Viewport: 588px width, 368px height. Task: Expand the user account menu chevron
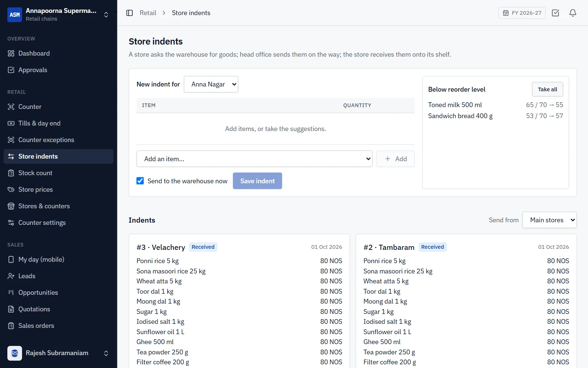pos(106,353)
